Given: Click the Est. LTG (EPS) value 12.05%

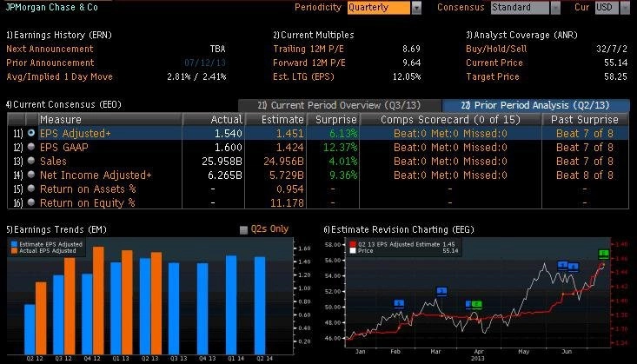Looking at the screenshot, I should pos(407,76).
